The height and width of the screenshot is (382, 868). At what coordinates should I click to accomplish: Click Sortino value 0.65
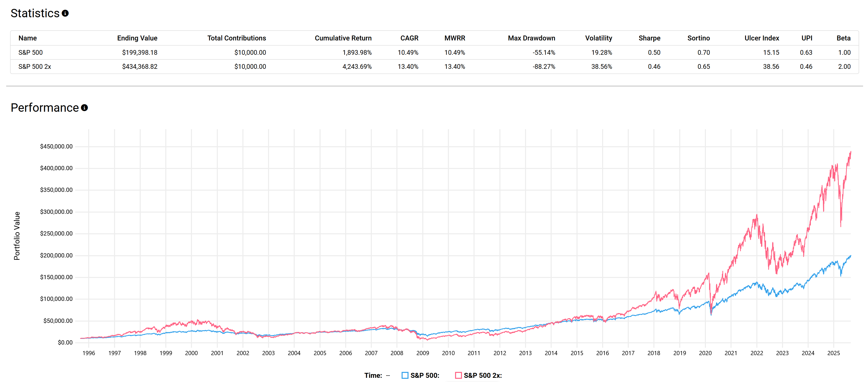click(x=704, y=67)
